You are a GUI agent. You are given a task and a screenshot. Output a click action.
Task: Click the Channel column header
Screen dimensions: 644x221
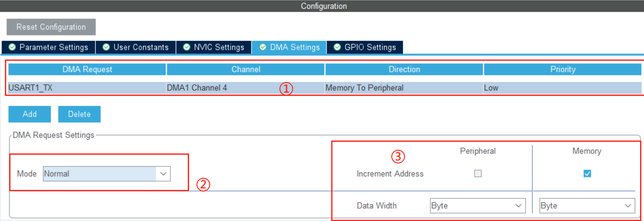(246, 69)
